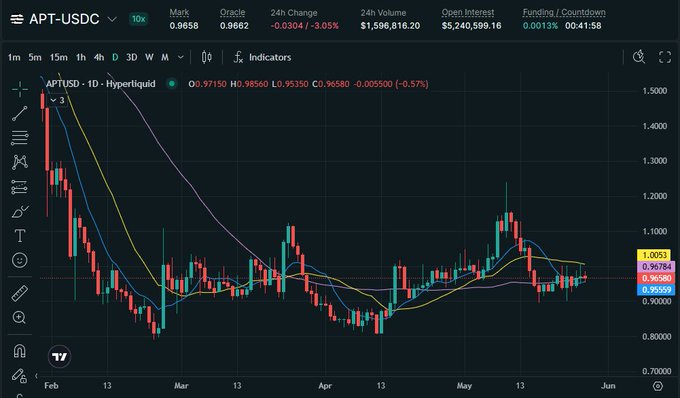Open the Fibonacci retracement tool

[x=20, y=138]
